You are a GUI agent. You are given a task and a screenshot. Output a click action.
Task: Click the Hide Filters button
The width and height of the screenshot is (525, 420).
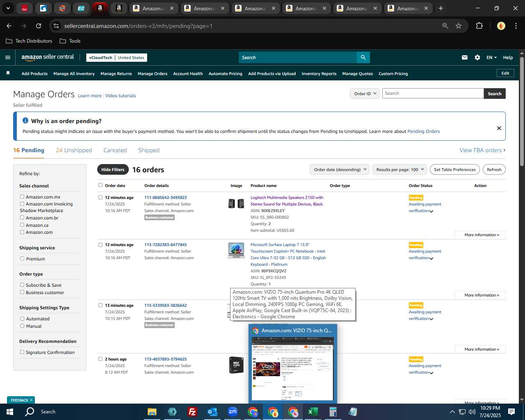click(113, 169)
